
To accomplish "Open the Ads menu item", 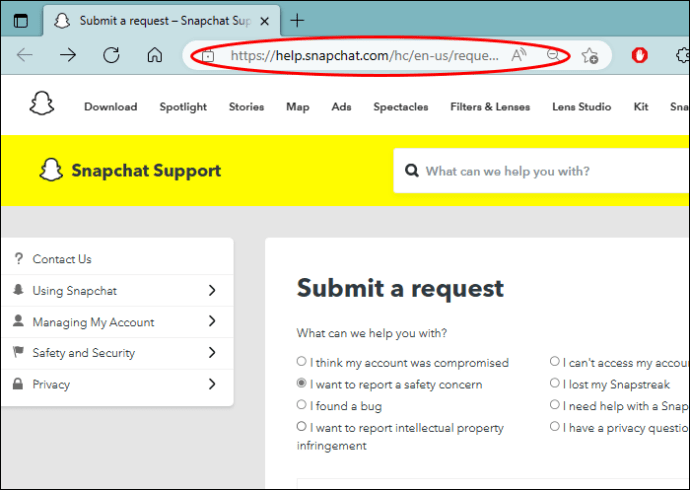I will [341, 107].
